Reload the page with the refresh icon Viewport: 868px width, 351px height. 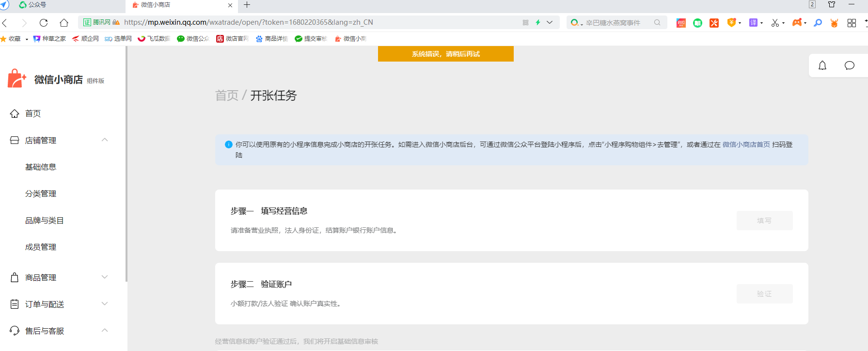click(44, 23)
